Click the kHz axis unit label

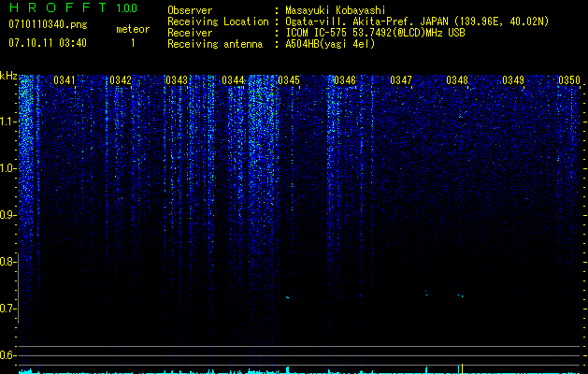[x=8, y=76]
